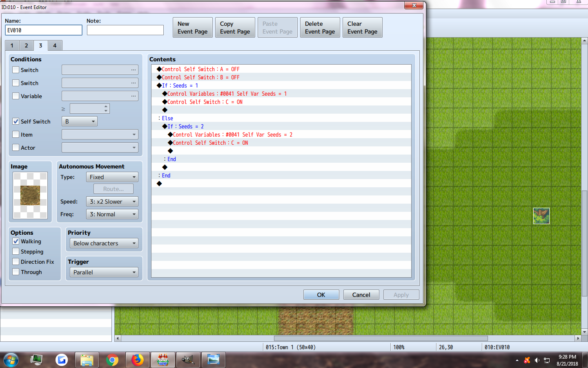
Task: Enable the second Switch condition checkbox
Action: [x=16, y=83]
